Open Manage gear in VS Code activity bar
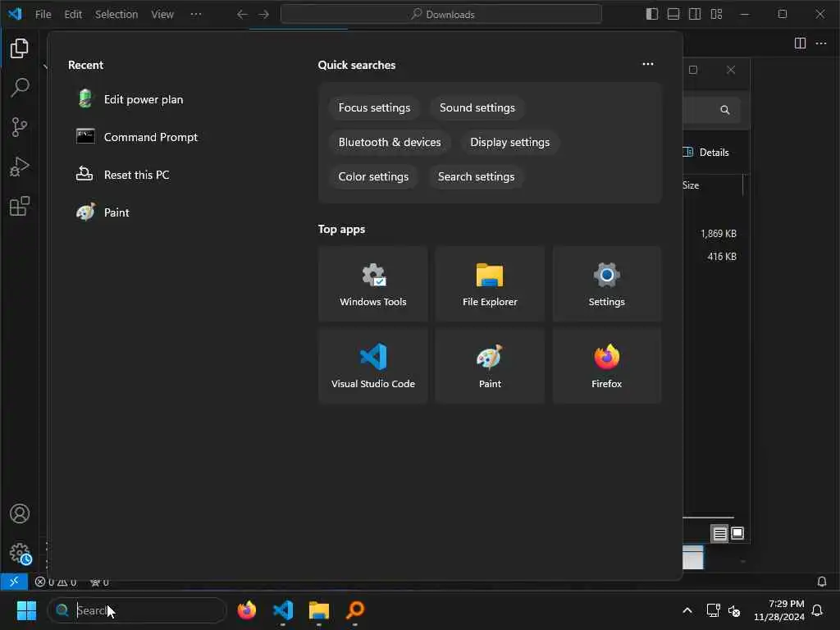The width and height of the screenshot is (840, 630). 20,554
